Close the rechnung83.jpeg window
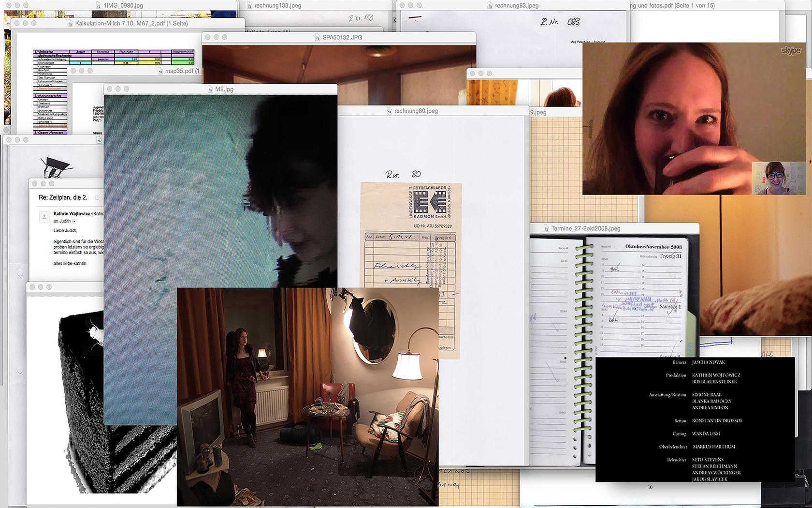This screenshot has height=508, width=812. tap(403, 5)
